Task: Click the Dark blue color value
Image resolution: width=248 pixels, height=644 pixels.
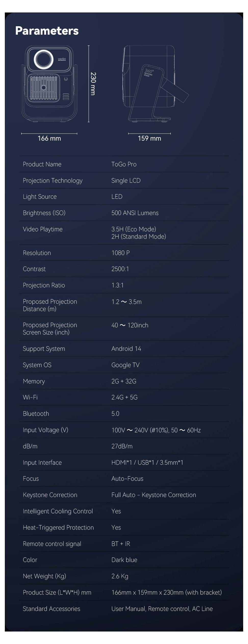Action: click(124, 560)
